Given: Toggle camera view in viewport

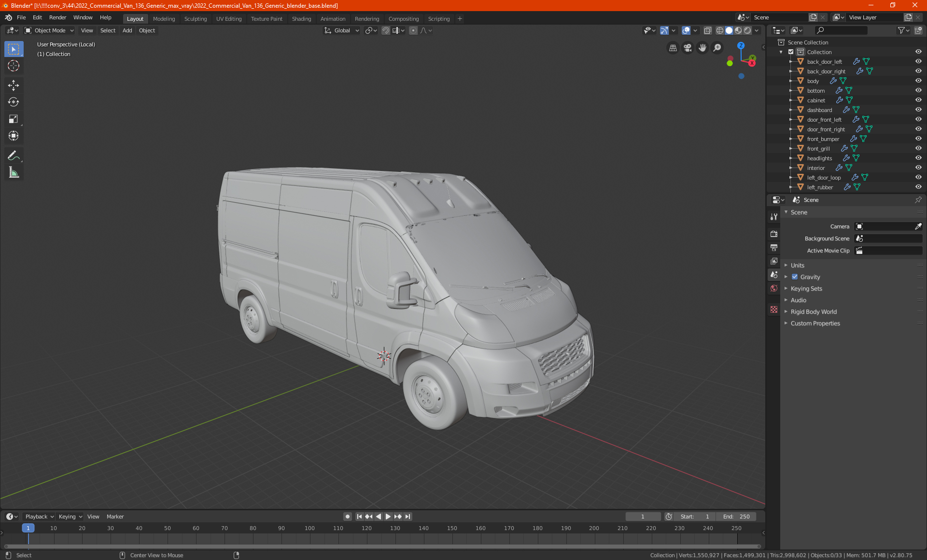Looking at the screenshot, I should pyautogui.click(x=688, y=48).
